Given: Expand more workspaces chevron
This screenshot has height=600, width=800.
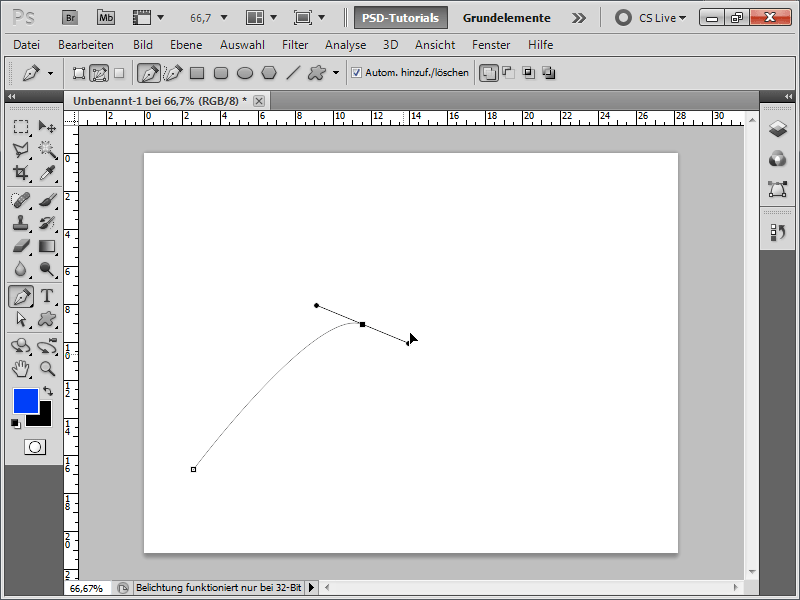Looking at the screenshot, I should tap(579, 18).
